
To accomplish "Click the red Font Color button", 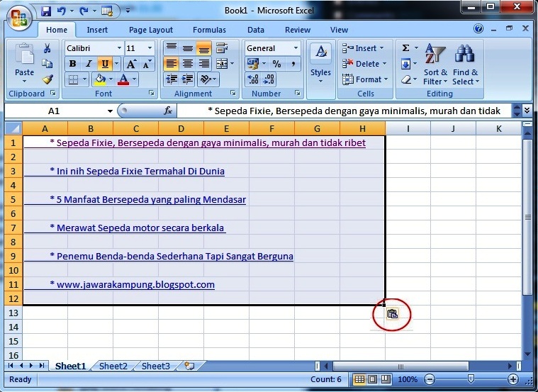I will (123, 79).
